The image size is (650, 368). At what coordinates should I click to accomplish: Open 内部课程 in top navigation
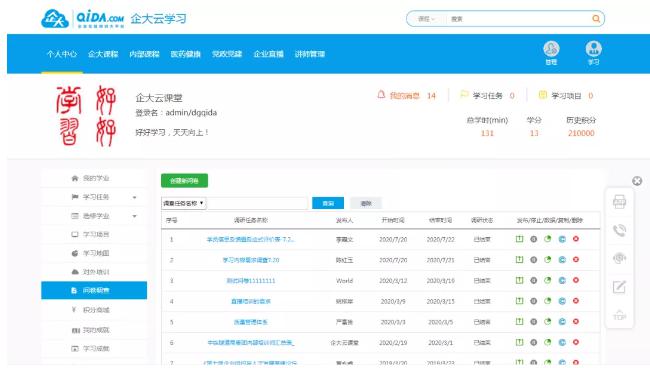(144, 54)
